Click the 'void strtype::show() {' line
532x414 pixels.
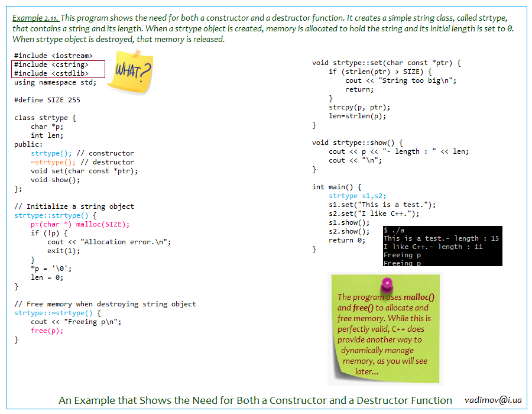(358, 143)
